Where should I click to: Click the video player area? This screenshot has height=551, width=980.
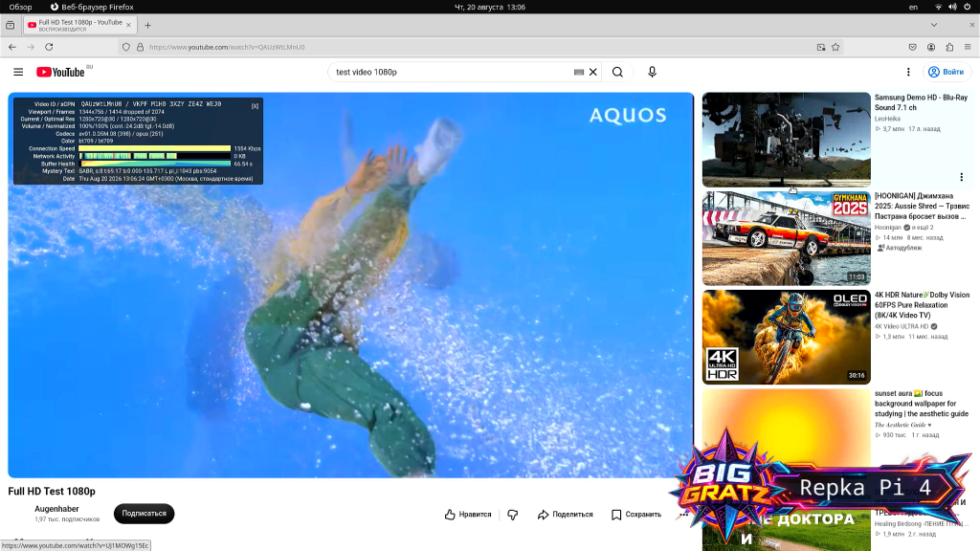pos(350,285)
